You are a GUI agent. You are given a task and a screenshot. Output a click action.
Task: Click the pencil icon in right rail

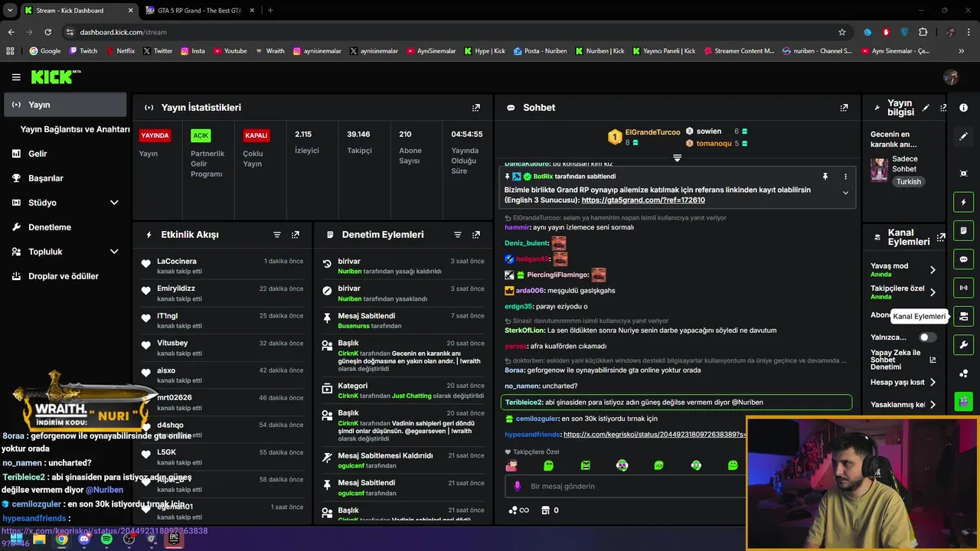(x=964, y=136)
